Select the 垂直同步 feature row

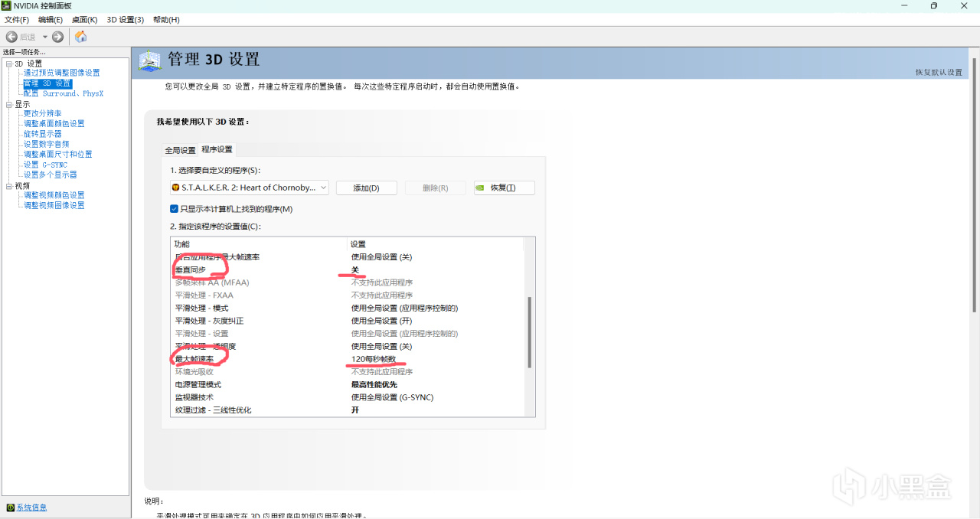coord(348,269)
